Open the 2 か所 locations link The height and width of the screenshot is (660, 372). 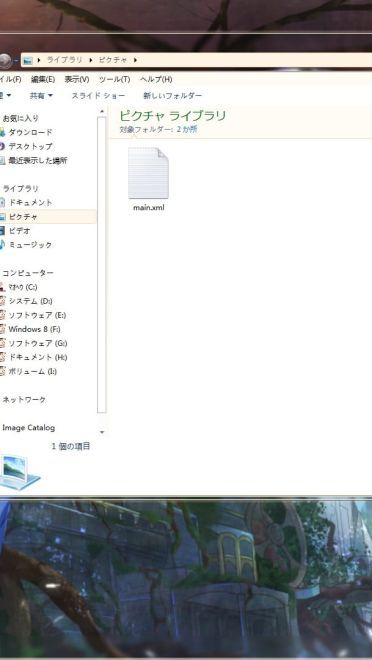pos(187,129)
